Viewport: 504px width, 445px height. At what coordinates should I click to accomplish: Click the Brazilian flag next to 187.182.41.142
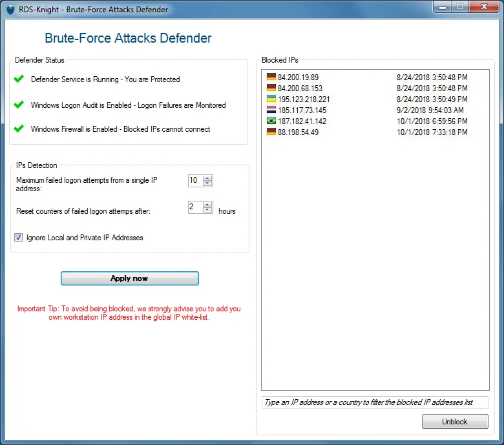271,121
